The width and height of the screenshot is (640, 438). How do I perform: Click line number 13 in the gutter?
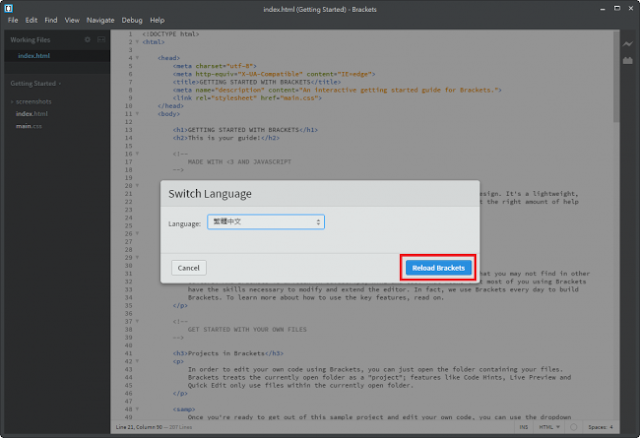click(x=129, y=130)
